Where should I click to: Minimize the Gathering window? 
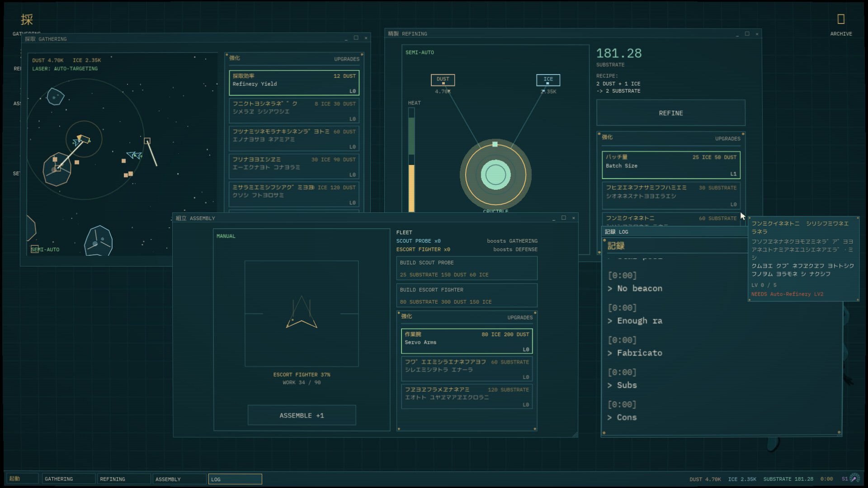[346, 38]
